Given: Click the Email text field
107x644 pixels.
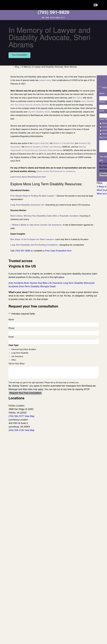Looking at the screenshot, I should click(54, 342).
